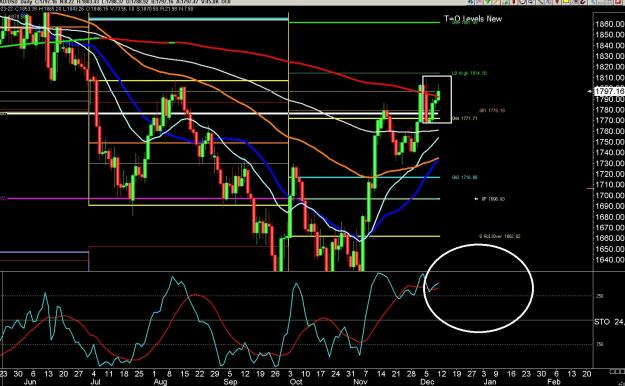
Task: Click the Jul month label on time axis
Action: click(x=96, y=382)
